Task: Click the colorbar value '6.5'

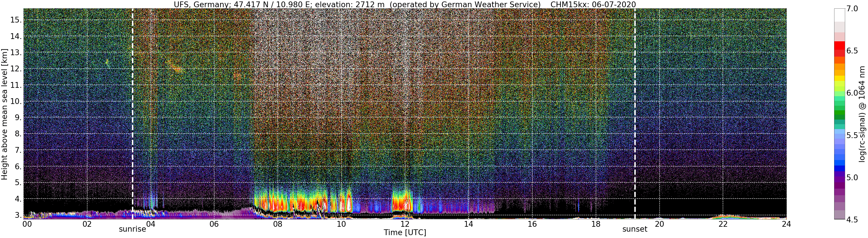Action: click(x=852, y=51)
